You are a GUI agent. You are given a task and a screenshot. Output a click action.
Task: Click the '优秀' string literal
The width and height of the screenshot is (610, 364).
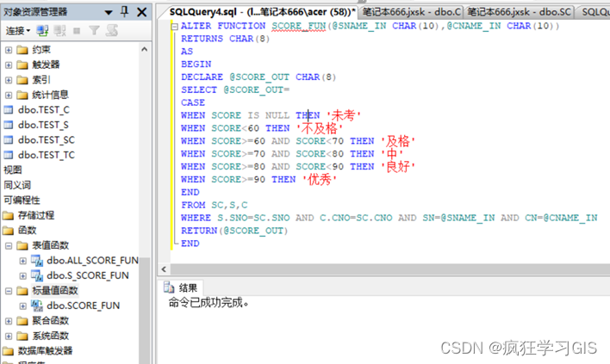coord(320,180)
